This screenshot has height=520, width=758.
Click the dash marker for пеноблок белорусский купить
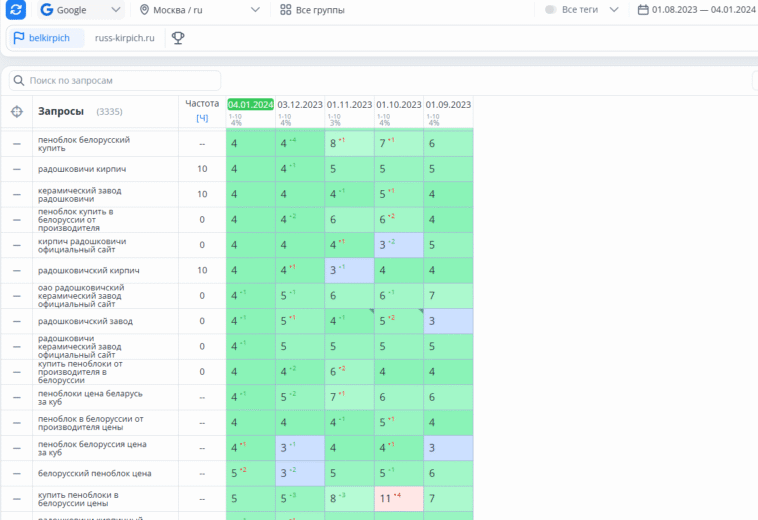17,144
